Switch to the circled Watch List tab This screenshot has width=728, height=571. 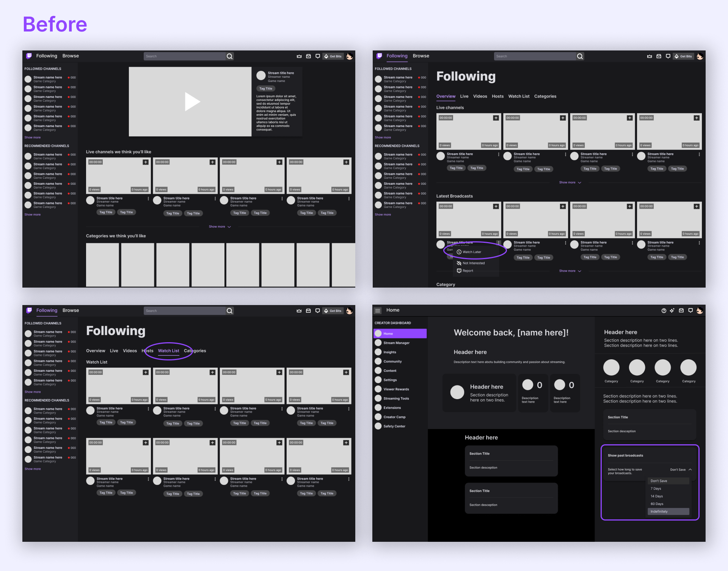[x=168, y=351]
